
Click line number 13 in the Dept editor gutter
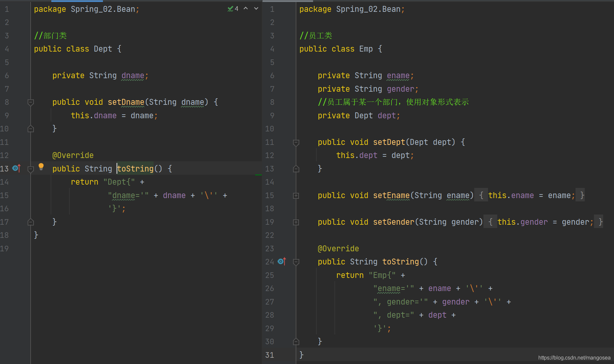click(x=5, y=169)
